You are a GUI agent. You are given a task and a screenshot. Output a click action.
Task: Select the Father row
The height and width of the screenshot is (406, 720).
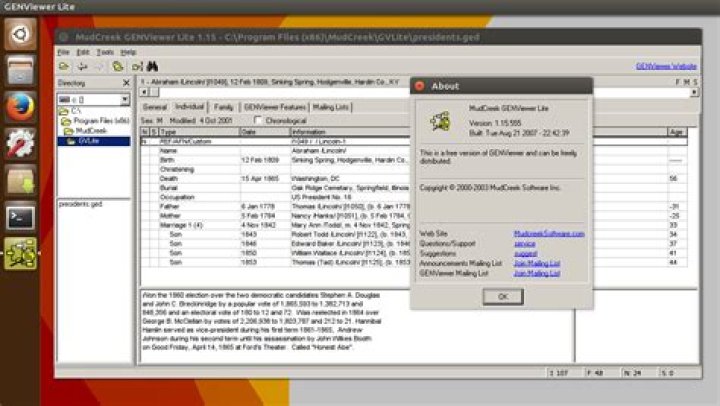276,207
